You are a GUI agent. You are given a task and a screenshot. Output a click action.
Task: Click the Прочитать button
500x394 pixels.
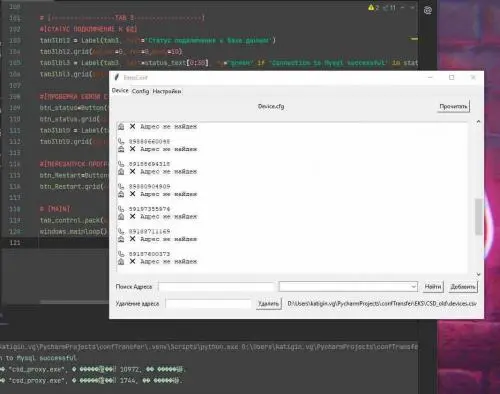(x=453, y=107)
